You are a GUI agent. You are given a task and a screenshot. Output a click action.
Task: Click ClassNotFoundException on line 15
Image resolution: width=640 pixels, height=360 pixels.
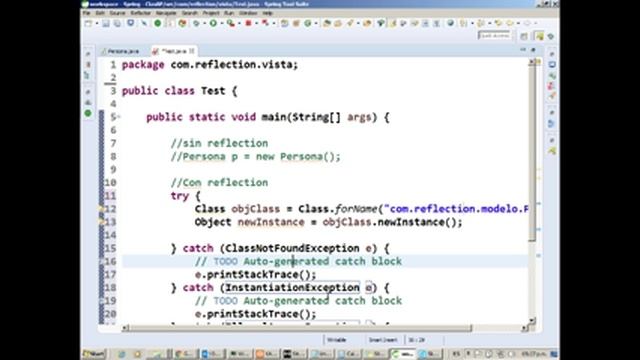coord(292,249)
